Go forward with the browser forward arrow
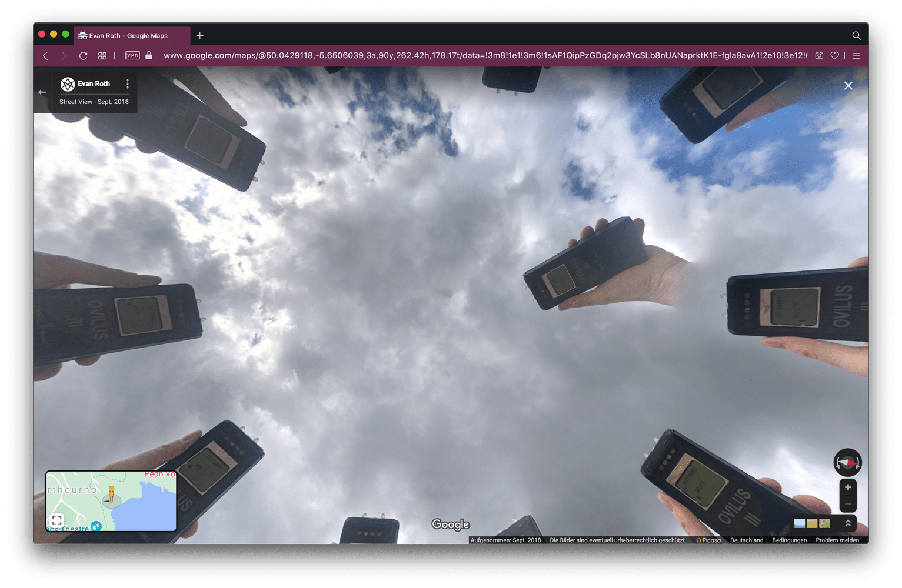 click(64, 56)
